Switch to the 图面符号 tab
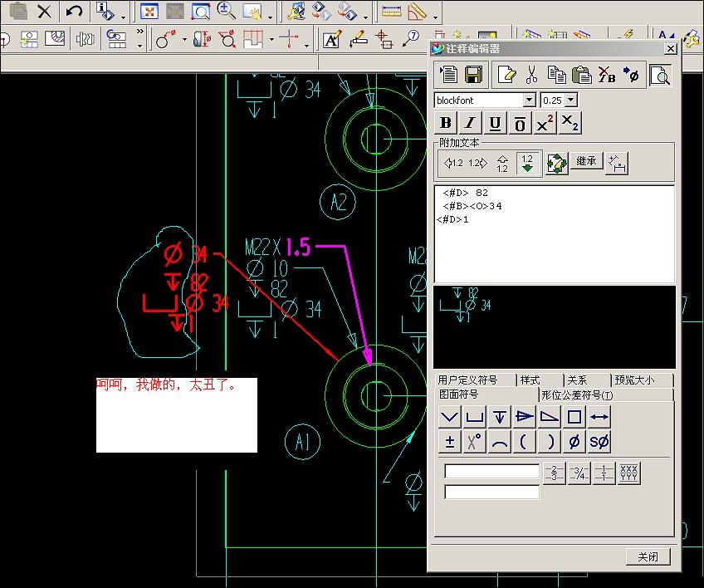Screen dimensions: 704x588 point(458,394)
